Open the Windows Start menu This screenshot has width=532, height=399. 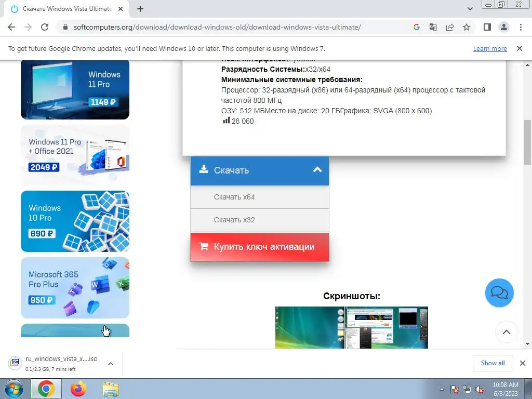pos(14,389)
